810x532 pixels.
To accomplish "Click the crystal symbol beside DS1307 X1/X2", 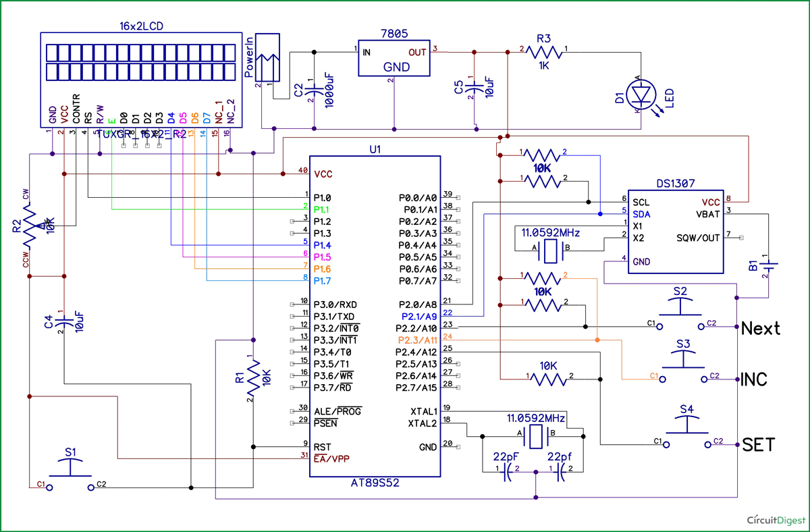I will tap(550, 251).
